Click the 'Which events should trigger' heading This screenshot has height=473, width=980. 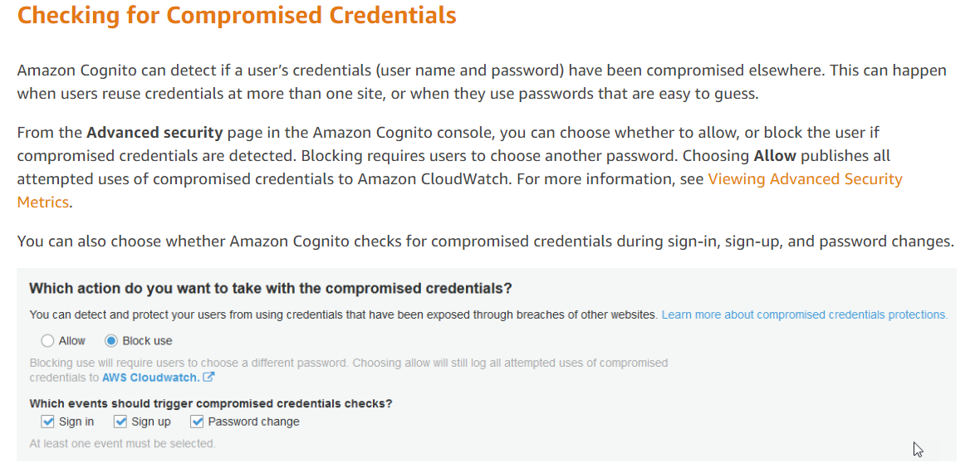211,403
